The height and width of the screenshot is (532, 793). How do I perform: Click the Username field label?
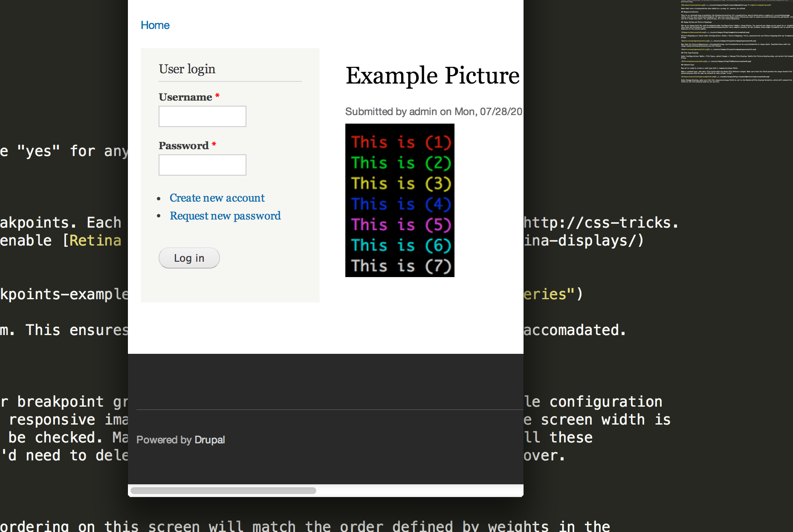tap(185, 97)
